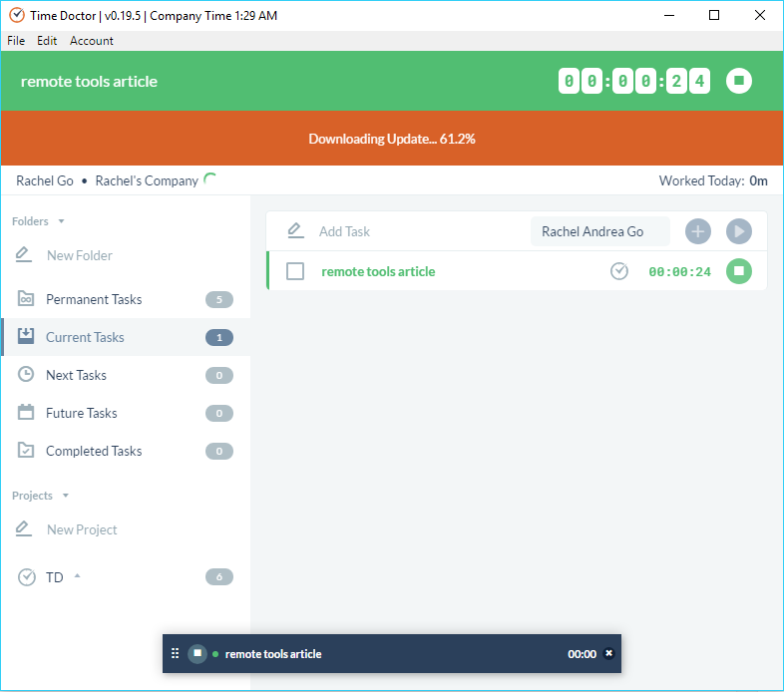The height and width of the screenshot is (692, 784).
Task: Open the Permanent Tasks folder
Action: click(x=126, y=299)
